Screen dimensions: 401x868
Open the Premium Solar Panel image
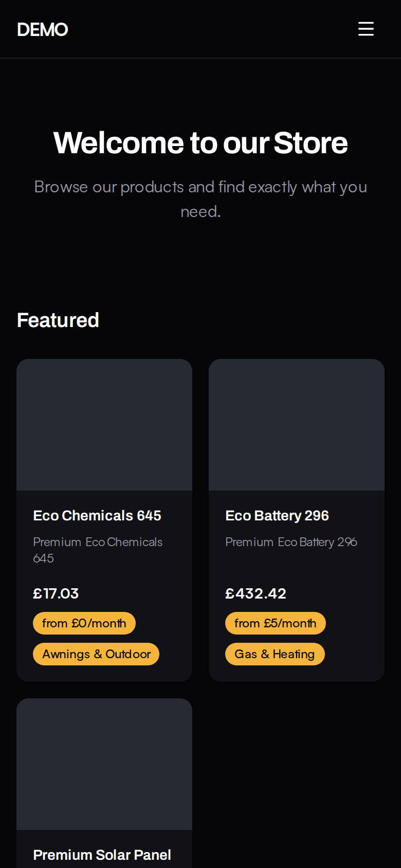[104, 764]
